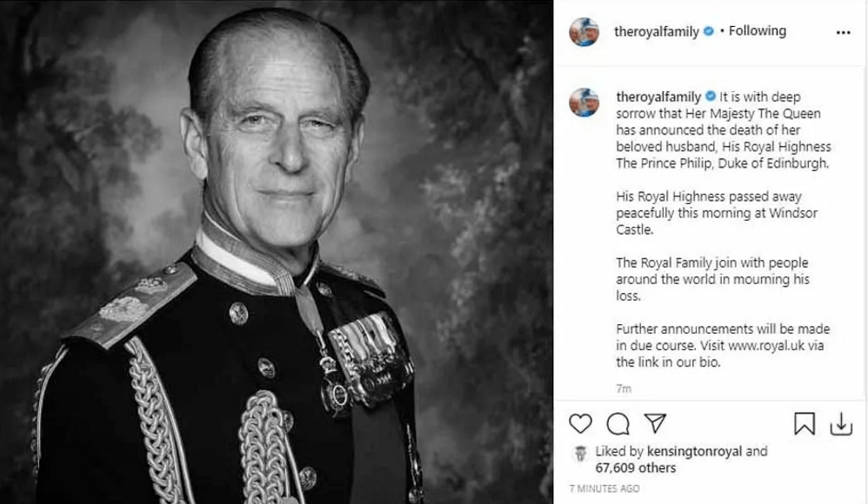Image resolution: width=868 pixels, height=504 pixels.
Task: Click the download arrow icon
Action: tap(841, 423)
